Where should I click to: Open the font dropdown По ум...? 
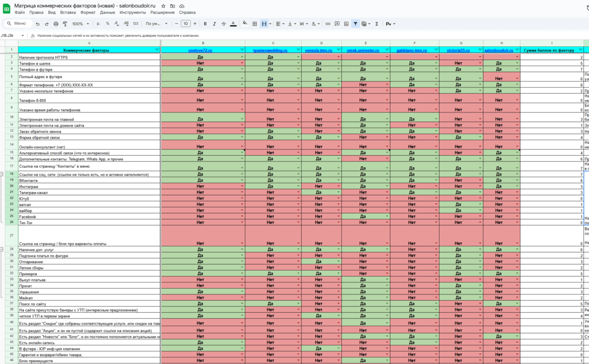pos(156,24)
